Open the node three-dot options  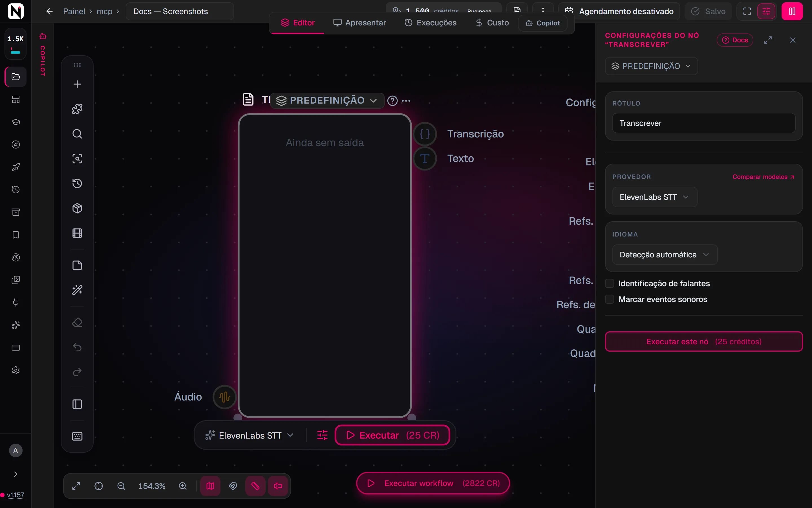pyautogui.click(x=406, y=100)
